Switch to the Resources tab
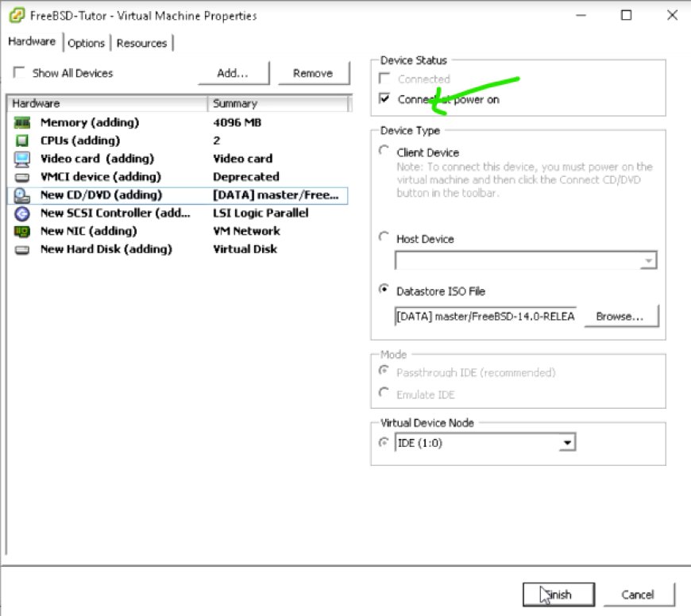The height and width of the screenshot is (616, 691). [142, 43]
